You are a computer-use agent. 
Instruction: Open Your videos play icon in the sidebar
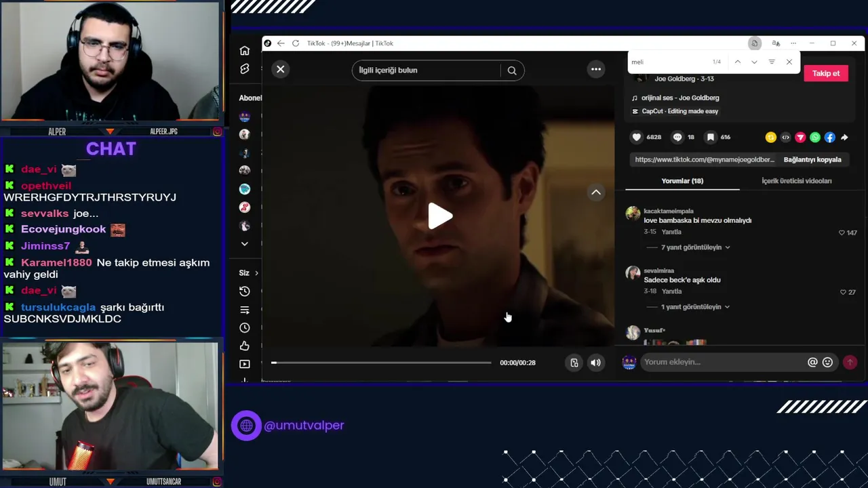(245, 365)
